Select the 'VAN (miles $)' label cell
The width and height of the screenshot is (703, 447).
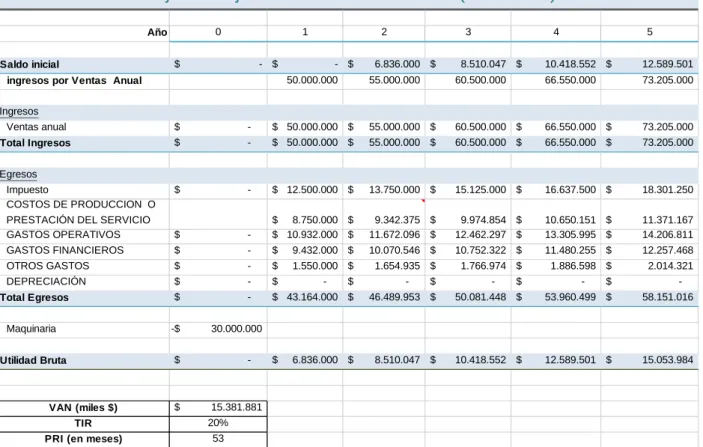[83, 408]
